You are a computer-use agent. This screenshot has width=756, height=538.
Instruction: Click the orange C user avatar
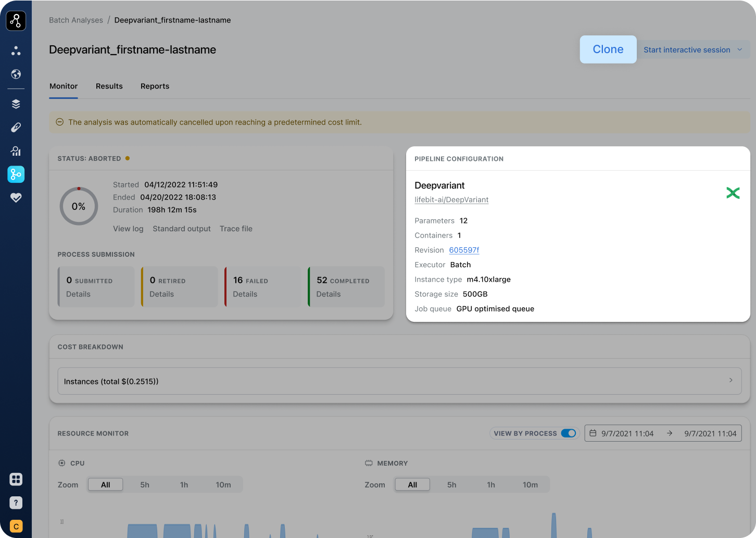(16, 526)
